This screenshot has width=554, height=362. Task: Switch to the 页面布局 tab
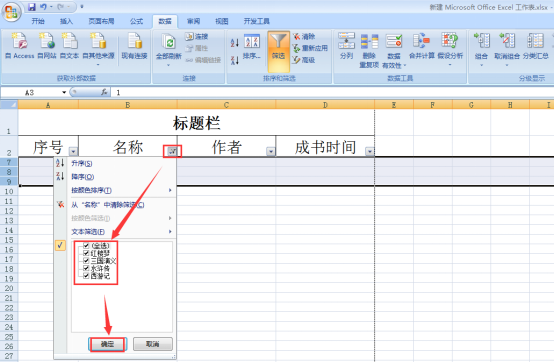(x=101, y=21)
